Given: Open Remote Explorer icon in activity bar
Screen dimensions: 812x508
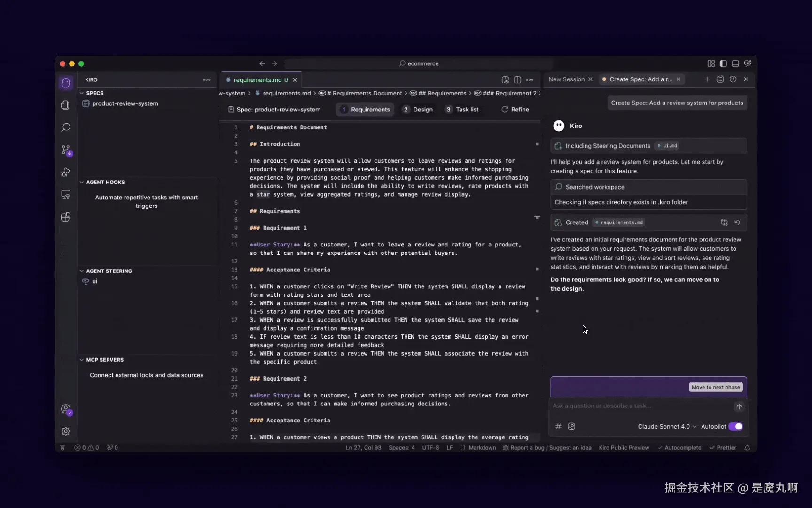Looking at the screenshot, I should tap(66, 194).
